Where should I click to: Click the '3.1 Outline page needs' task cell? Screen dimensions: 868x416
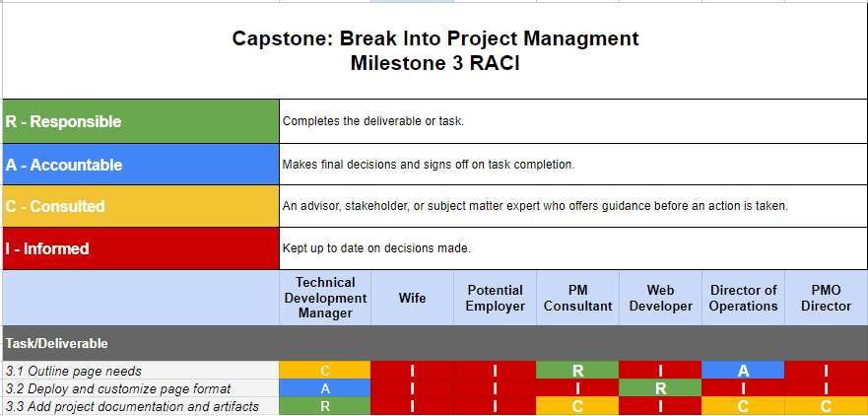click(x=141, y=371)
